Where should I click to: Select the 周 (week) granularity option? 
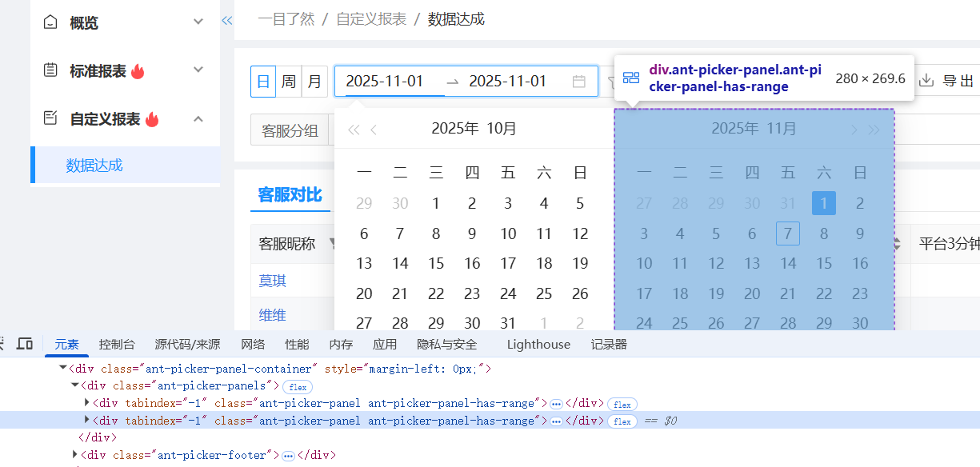pyautogui.click(x=289, y=82)
